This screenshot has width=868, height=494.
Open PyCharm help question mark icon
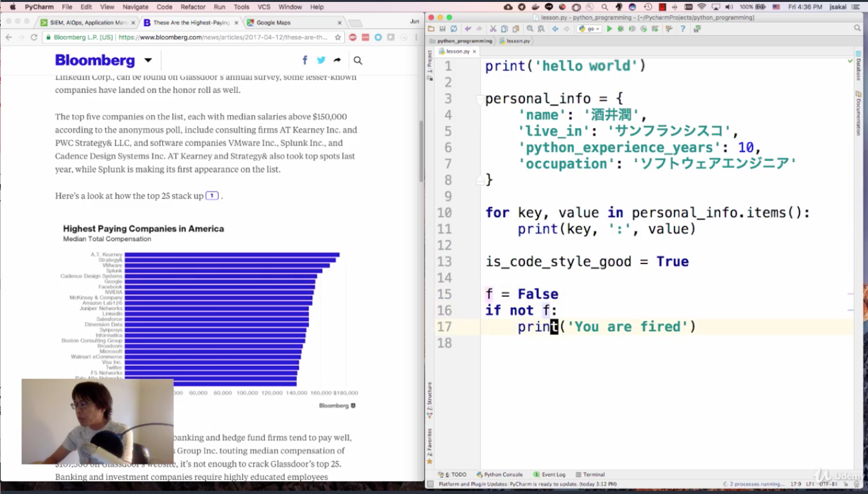[683, 29]
